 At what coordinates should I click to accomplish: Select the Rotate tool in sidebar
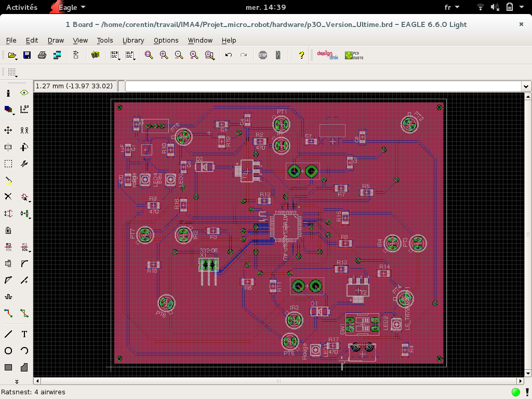click(24, 147)
